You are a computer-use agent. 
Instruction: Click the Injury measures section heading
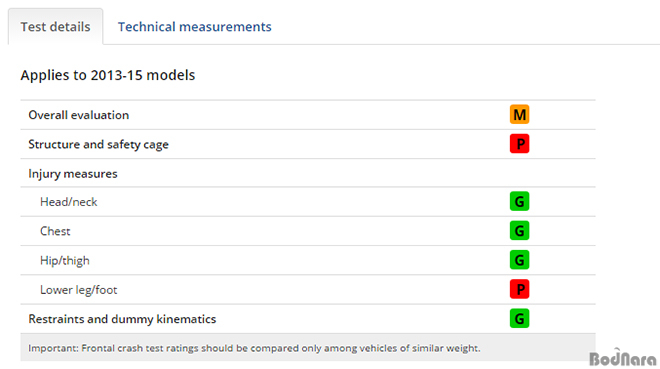pos(73,174)
